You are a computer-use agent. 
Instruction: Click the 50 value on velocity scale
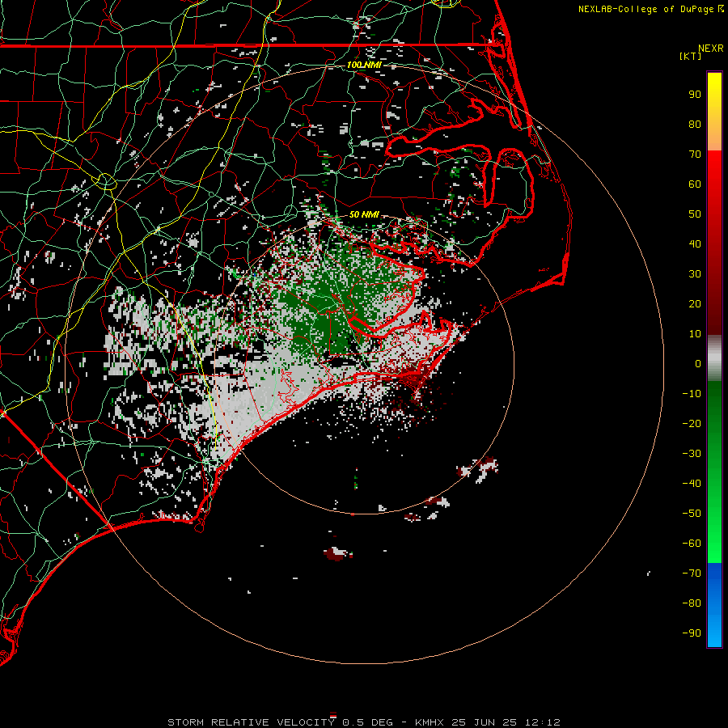tap(695, 214)
